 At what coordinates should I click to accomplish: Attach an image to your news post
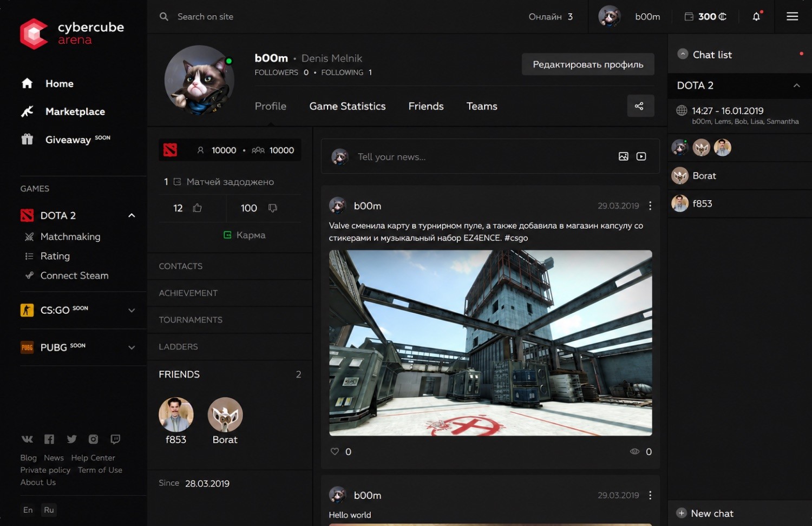coord(624,156)
